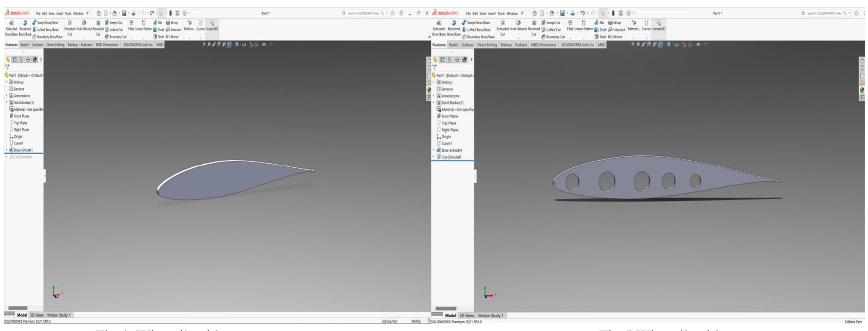Open DisplayManager appearance tab in left window
This screenshot has width=868, height=331.
coord(35,59)
